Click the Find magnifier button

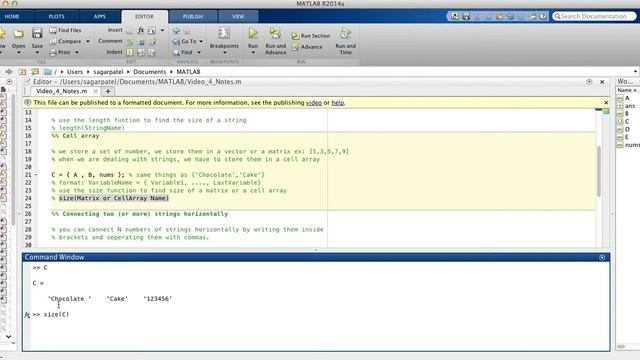182,52
